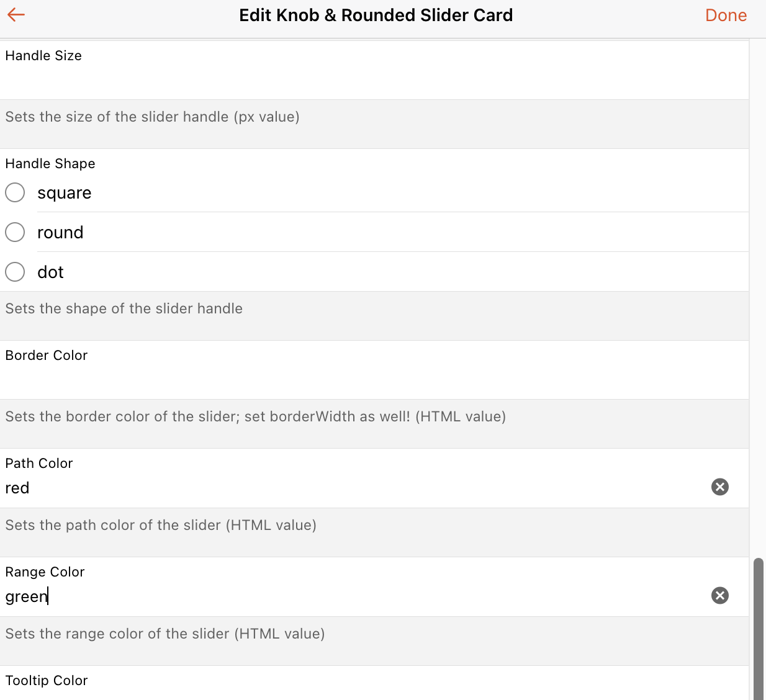
Task: Choose the round handle shape radio button
Action: click(x=15, y=232)
